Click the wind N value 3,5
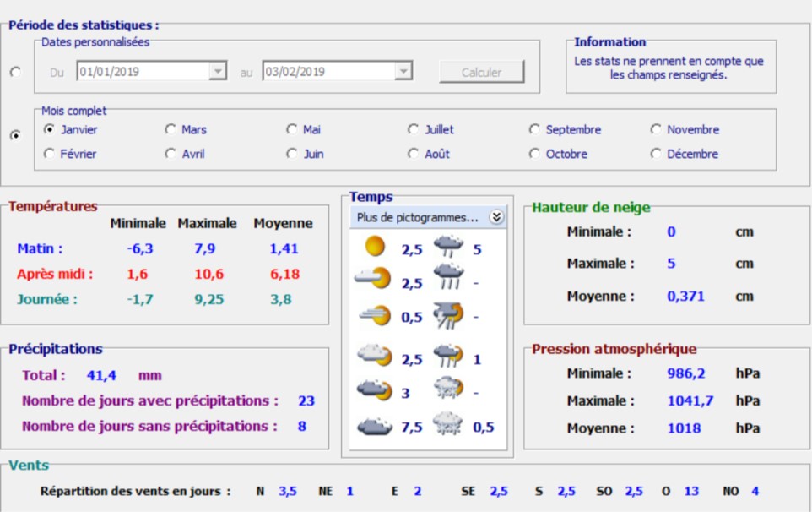The image size is (812, 512). pos(288,491)
